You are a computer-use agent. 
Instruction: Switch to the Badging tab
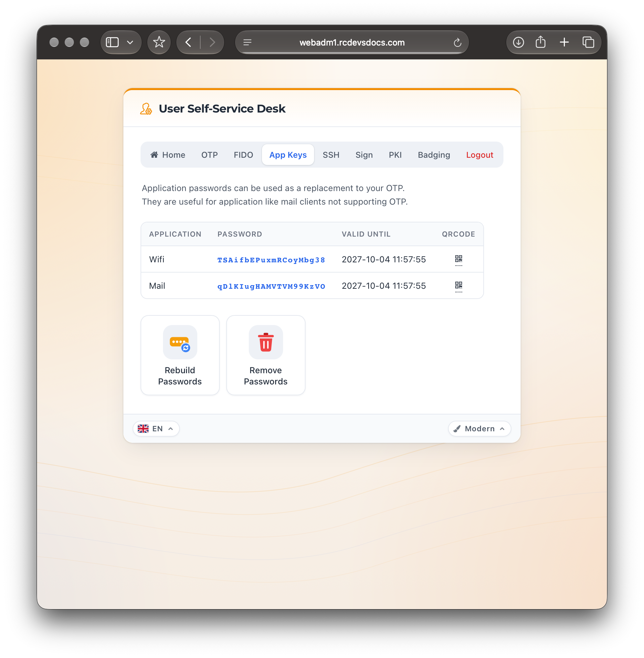pyautogui.click(x=434, y=155)
